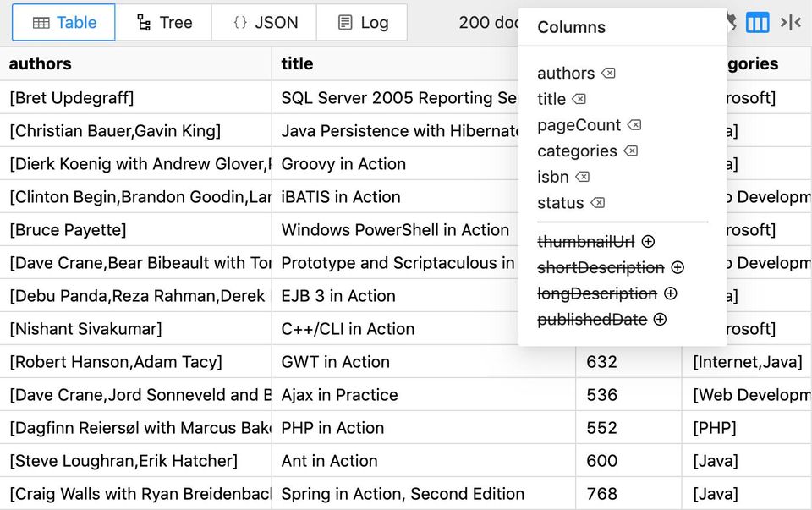Add the thumbnailUrl column with plus icon

point(648,241)
